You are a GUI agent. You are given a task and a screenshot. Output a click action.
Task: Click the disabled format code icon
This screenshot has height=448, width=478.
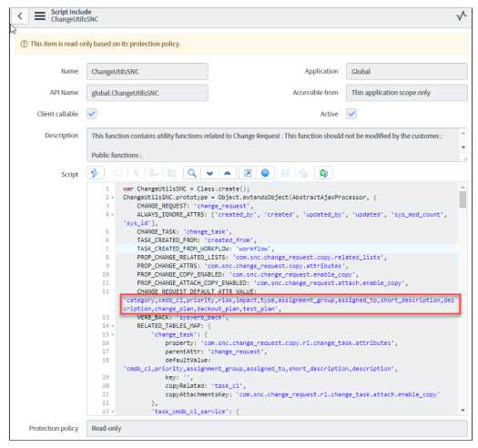click(154, 174)
